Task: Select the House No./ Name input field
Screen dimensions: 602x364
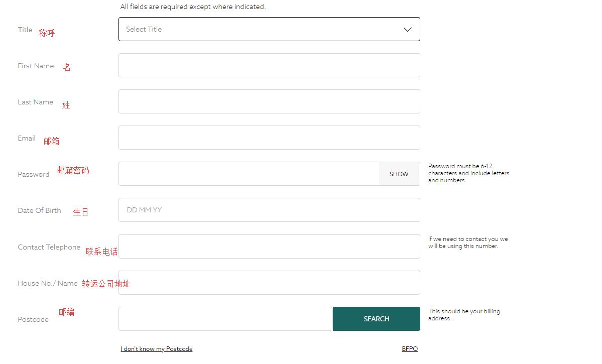Action: [x=269, y=283]
